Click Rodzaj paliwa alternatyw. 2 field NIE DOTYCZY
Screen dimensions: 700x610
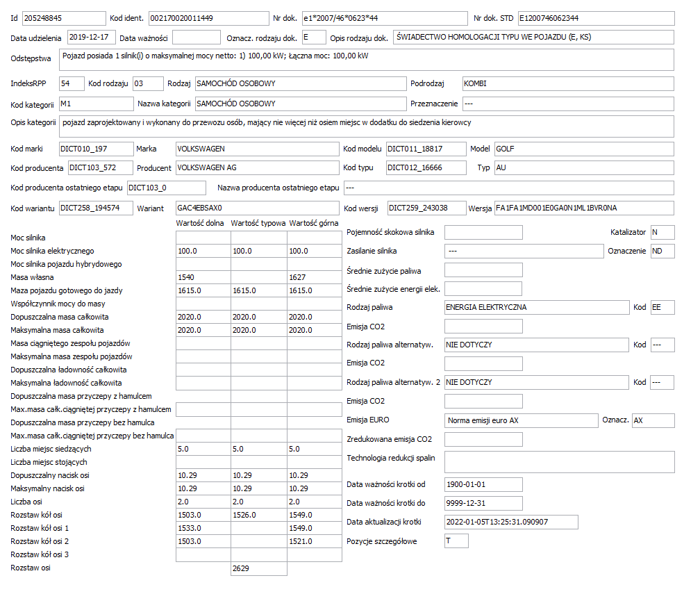[x=537, y=382]
